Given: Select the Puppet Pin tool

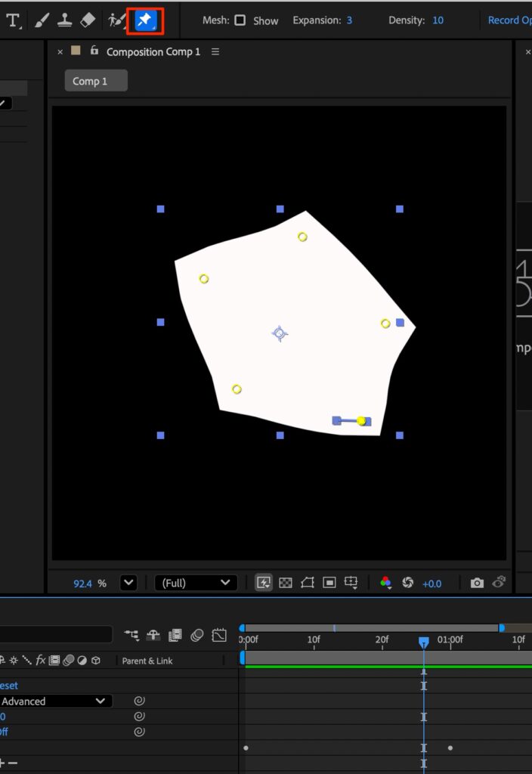Looking at the screenshot, I should pyautogui.click(x=144, y=20).
